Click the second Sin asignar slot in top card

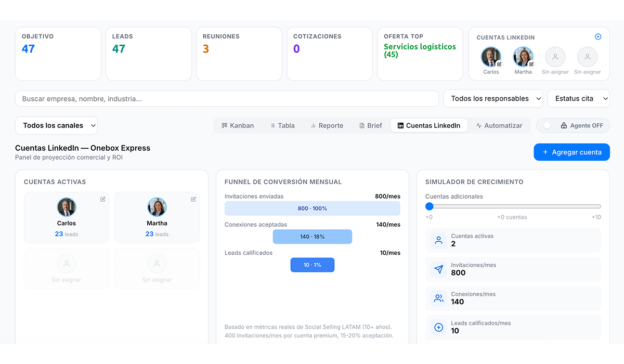(588, 61)
